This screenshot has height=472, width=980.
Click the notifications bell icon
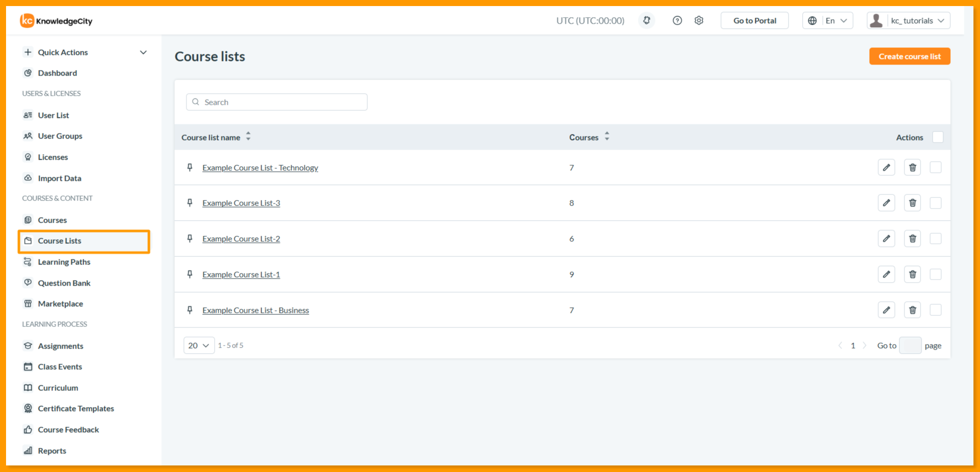click(646, 21)
